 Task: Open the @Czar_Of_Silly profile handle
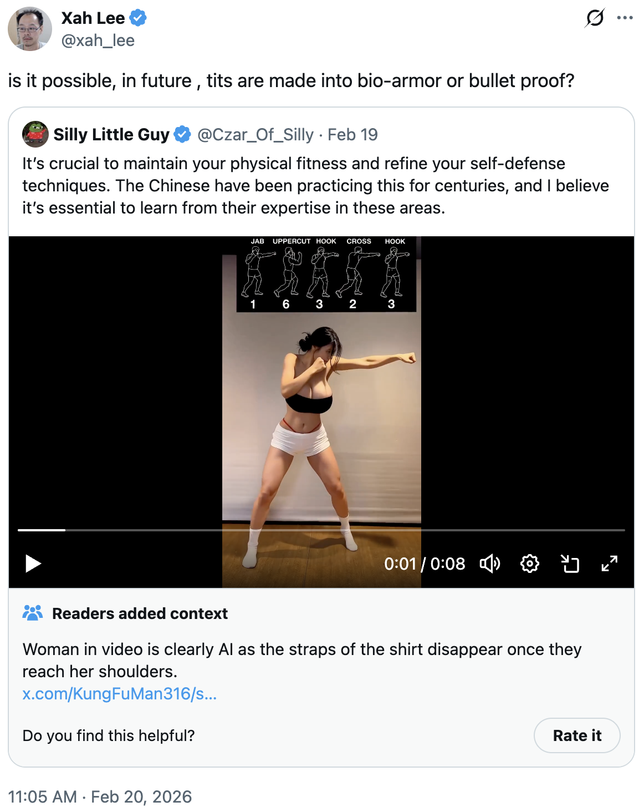click(x=255, y=135)
